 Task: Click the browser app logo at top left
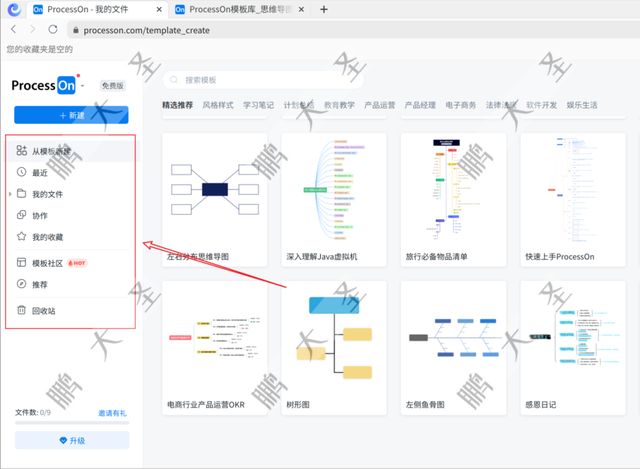(14, 9)
